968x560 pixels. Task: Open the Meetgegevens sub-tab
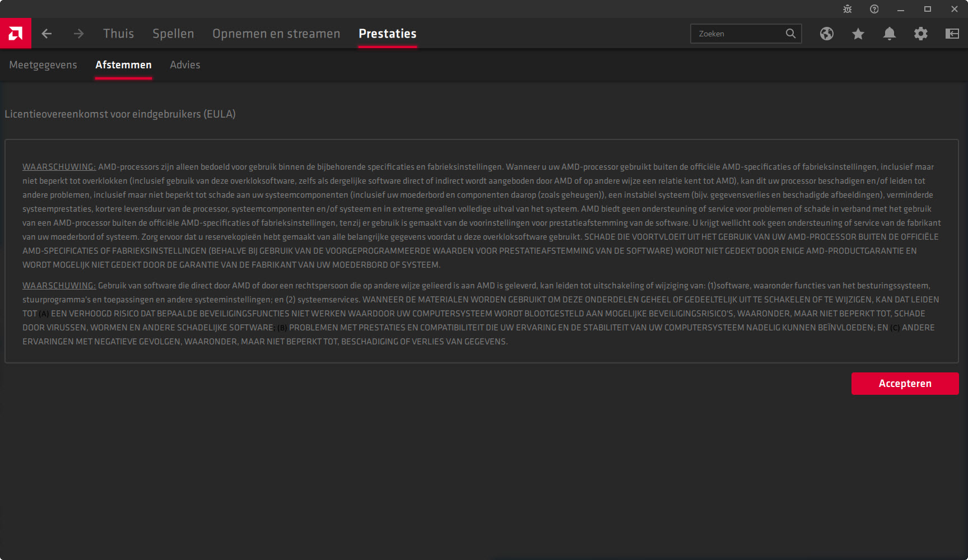coord(43,65)
